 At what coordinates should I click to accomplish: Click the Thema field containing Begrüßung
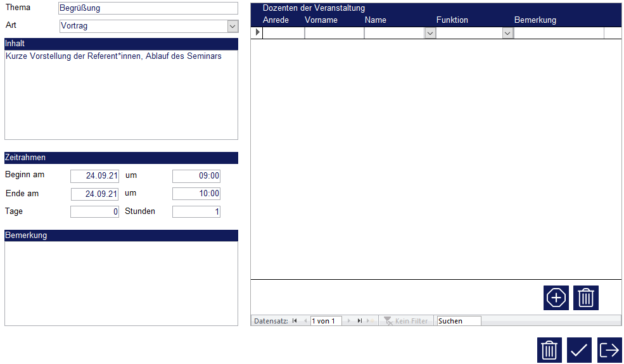148,8
